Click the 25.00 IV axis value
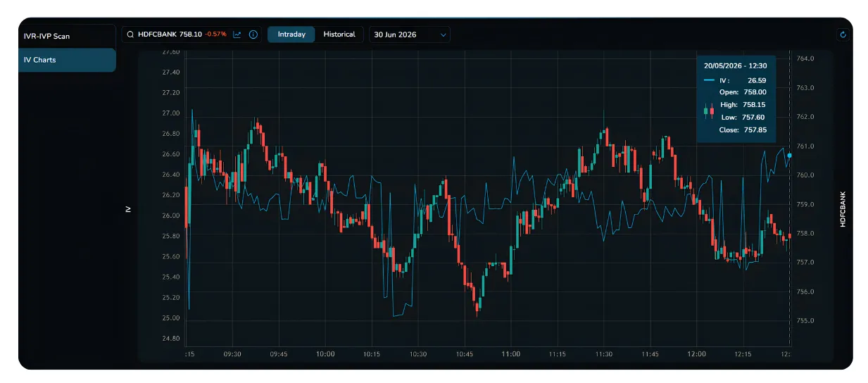The width and height of the screenshot is (868, 383). point(170,318)
